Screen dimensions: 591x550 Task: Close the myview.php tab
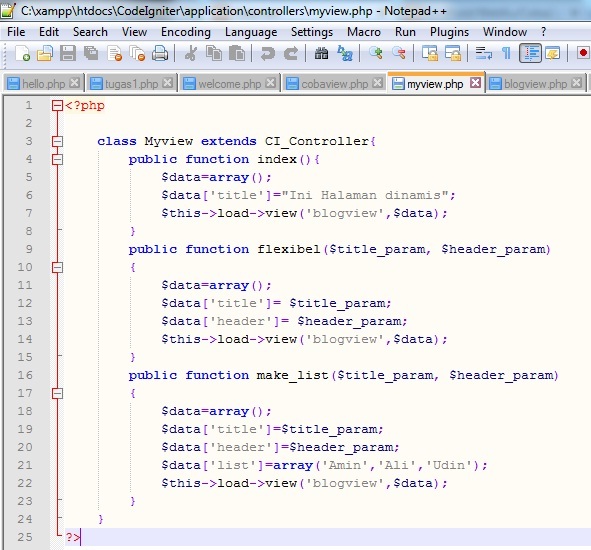click(476, 82)
